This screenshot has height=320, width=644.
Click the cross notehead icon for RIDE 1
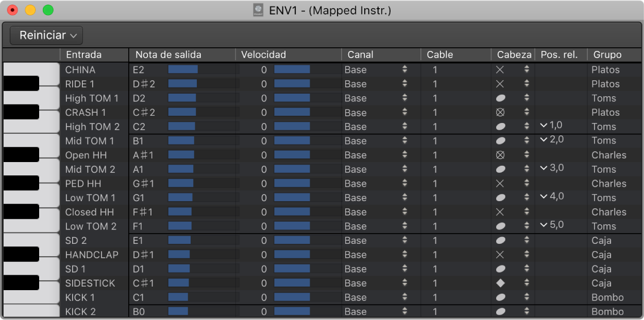click(x=500, y=84)
